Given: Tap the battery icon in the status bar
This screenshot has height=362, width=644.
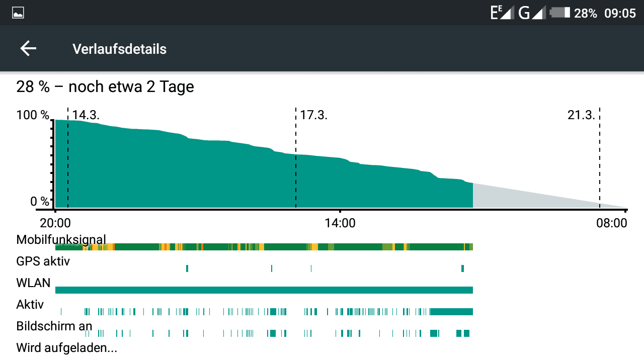Looking at the screenshot, I should pos(560,13).
